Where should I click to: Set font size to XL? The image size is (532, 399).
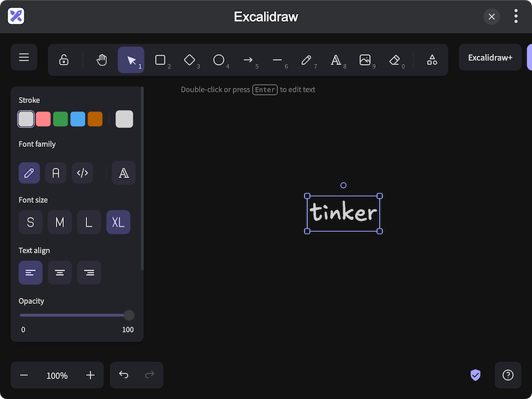click(x=118, y=222)
